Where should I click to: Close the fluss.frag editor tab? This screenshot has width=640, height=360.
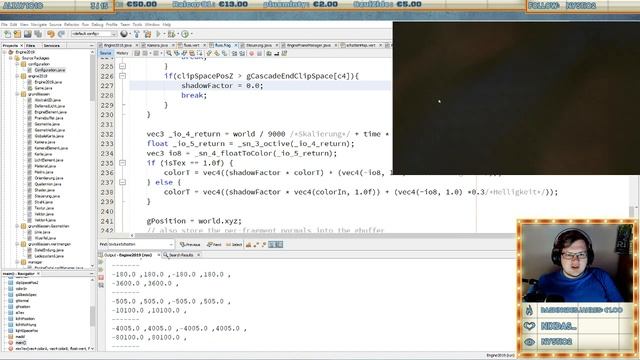pyautogui.click(x=236, y=45)
